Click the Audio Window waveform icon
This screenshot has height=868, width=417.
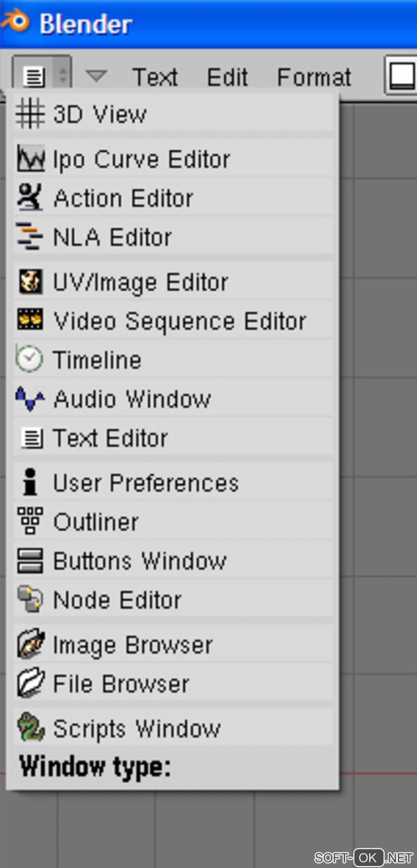30,398
